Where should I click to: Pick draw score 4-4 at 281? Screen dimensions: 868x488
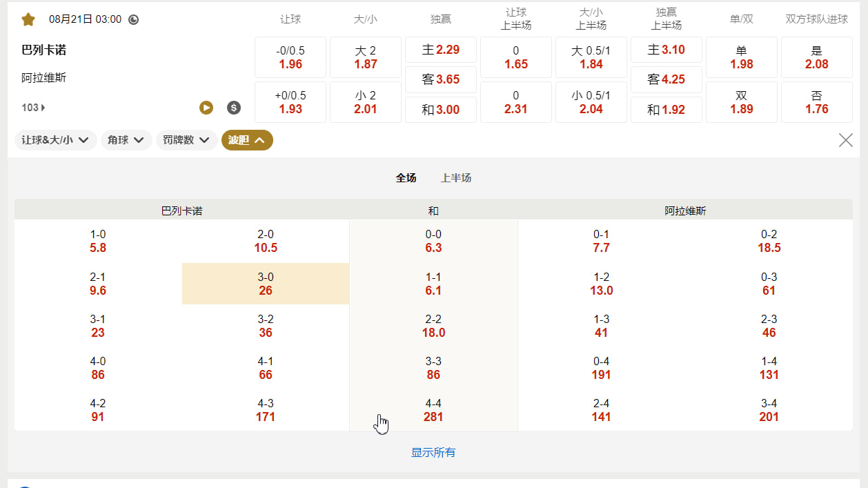(x=433, y=410)
